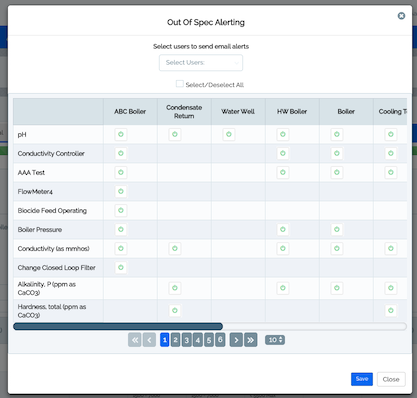Viewport: 417px width, 398px height.
Task: Toggle Boiler Pressure alert for ABC Boiler
Action: click(121, 229)
